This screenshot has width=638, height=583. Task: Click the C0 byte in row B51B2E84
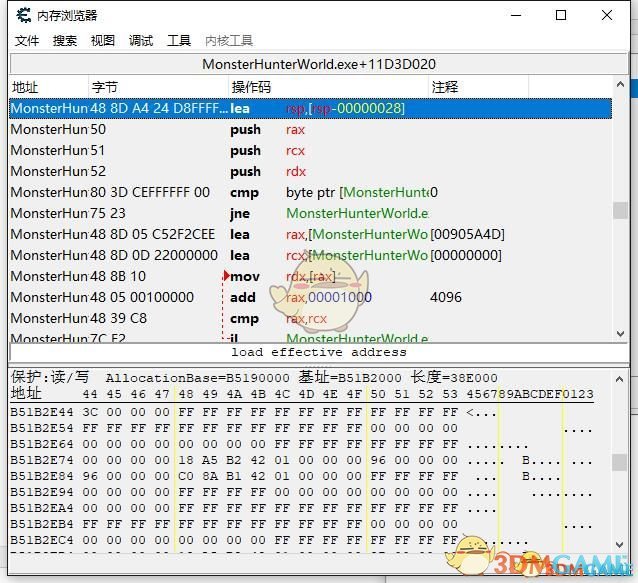coord(186,476)
